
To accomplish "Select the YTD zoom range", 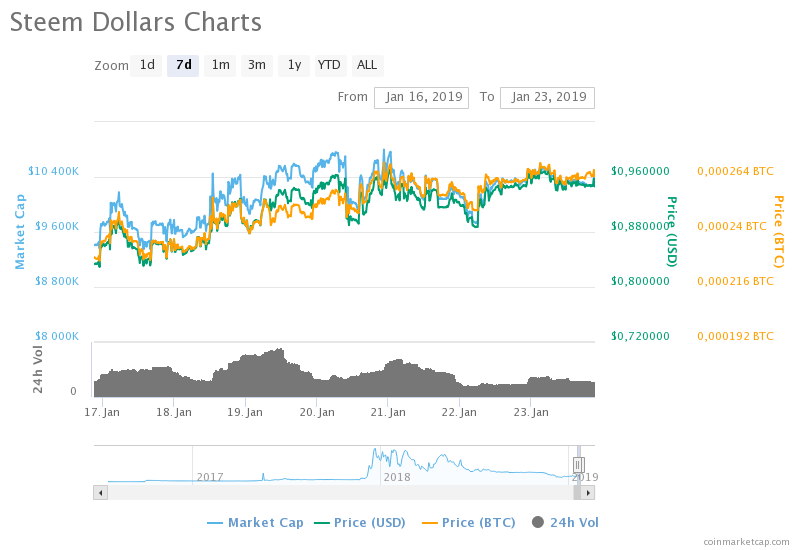I will coord(331,65).
